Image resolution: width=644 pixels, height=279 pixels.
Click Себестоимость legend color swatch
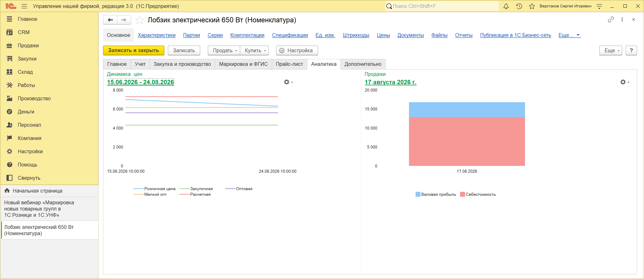pos(462,194)
